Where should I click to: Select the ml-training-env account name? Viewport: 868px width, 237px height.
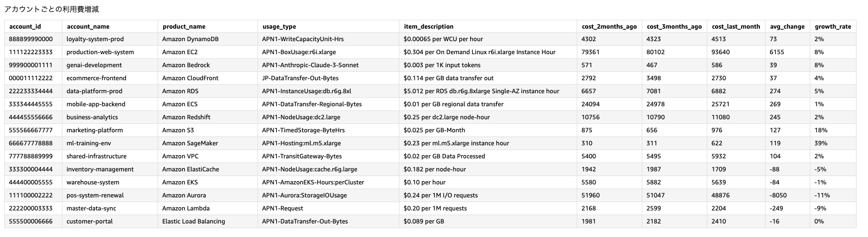[90, 143]
